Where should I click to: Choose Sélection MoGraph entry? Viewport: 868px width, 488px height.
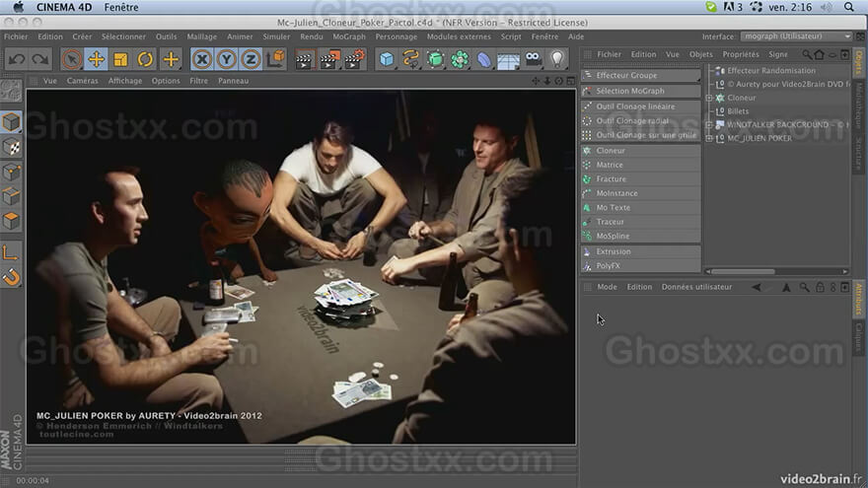click(641, 91)
